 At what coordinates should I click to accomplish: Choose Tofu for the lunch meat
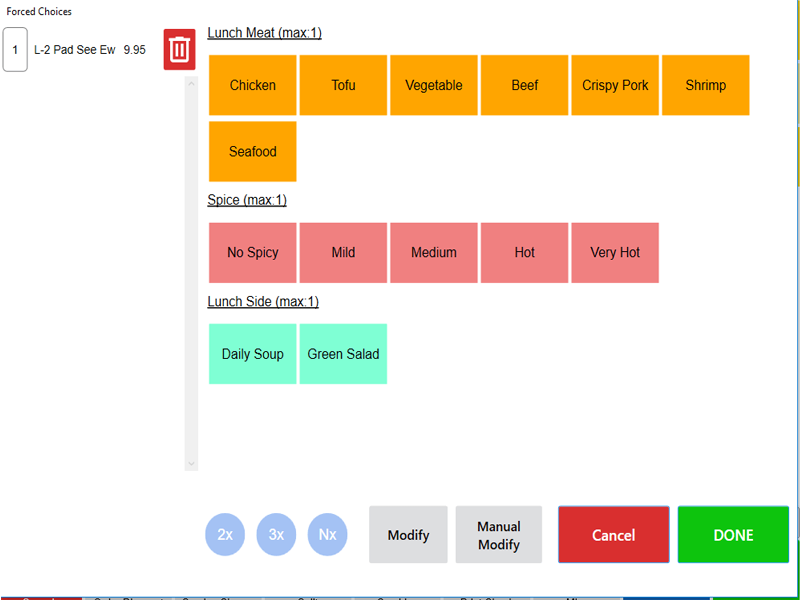[343, 85]
